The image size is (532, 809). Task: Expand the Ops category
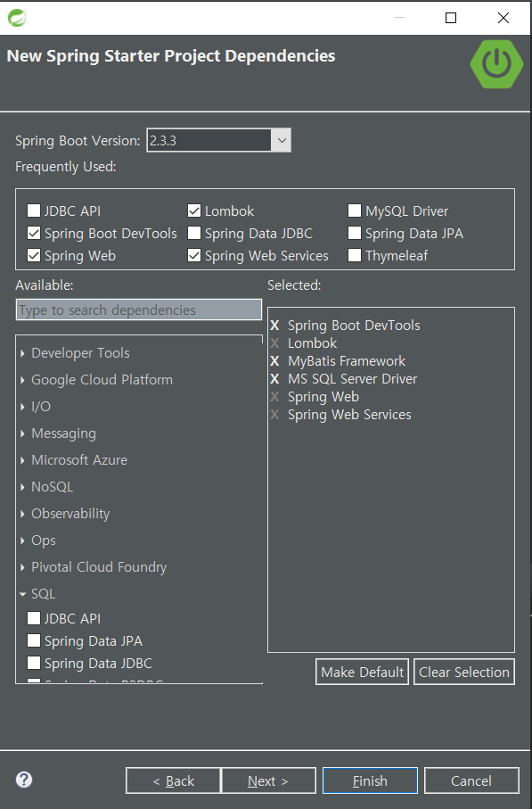coord(22,541)
